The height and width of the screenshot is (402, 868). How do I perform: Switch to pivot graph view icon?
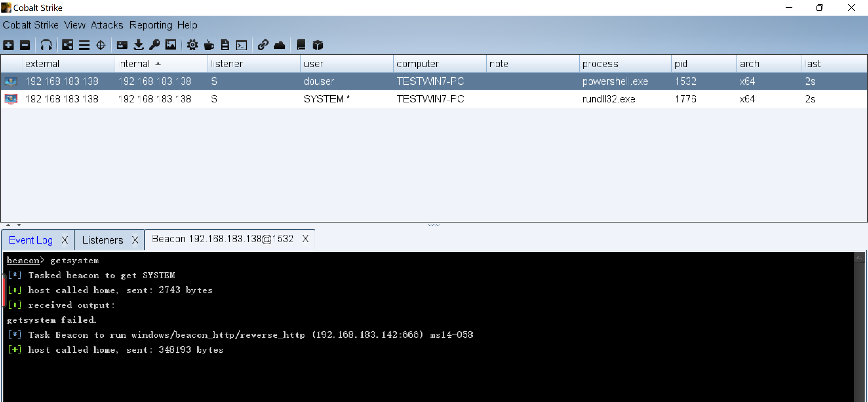point(68,45)
